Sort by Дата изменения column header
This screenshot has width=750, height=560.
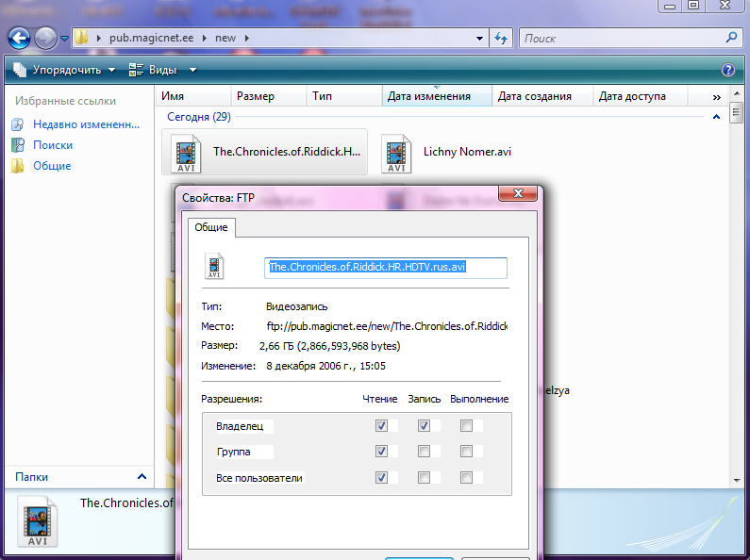click(429, 96)
